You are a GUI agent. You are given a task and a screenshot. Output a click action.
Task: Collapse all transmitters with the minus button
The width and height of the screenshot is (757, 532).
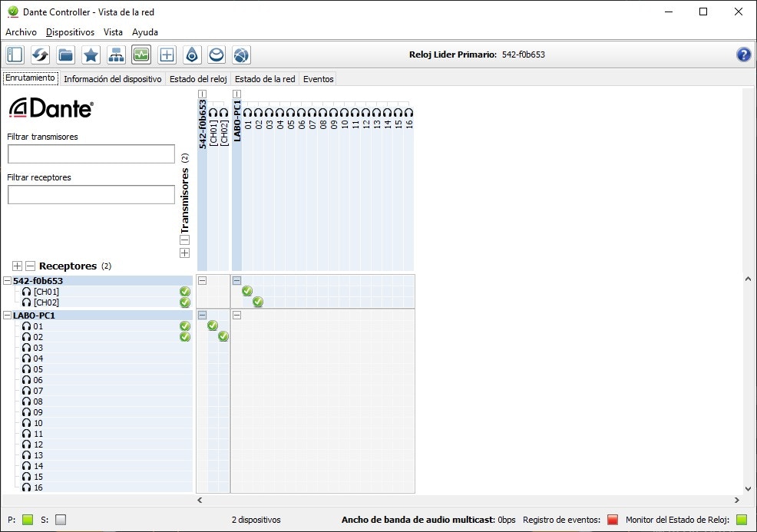coord(184,240)
